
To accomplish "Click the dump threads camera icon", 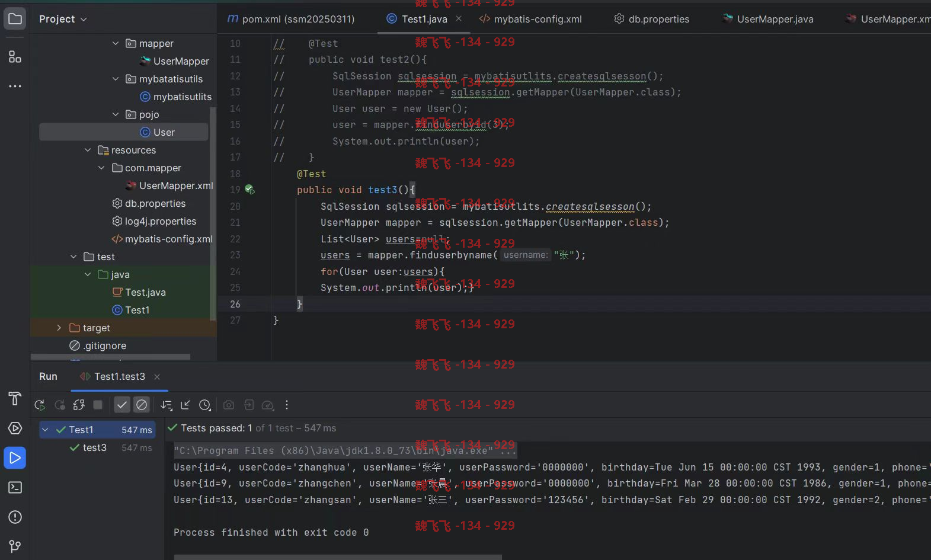I will [x=229, y=405].
